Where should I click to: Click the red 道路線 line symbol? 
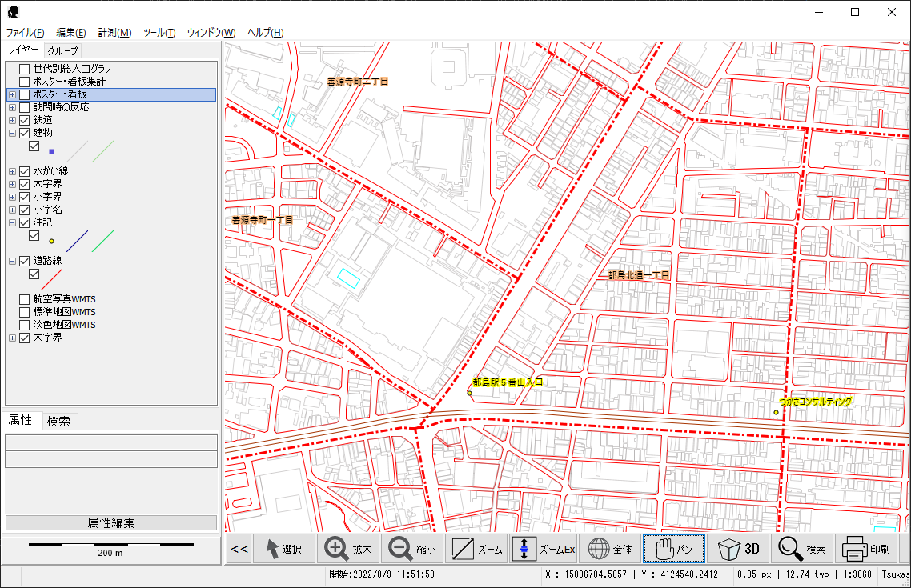pos(51,278)
